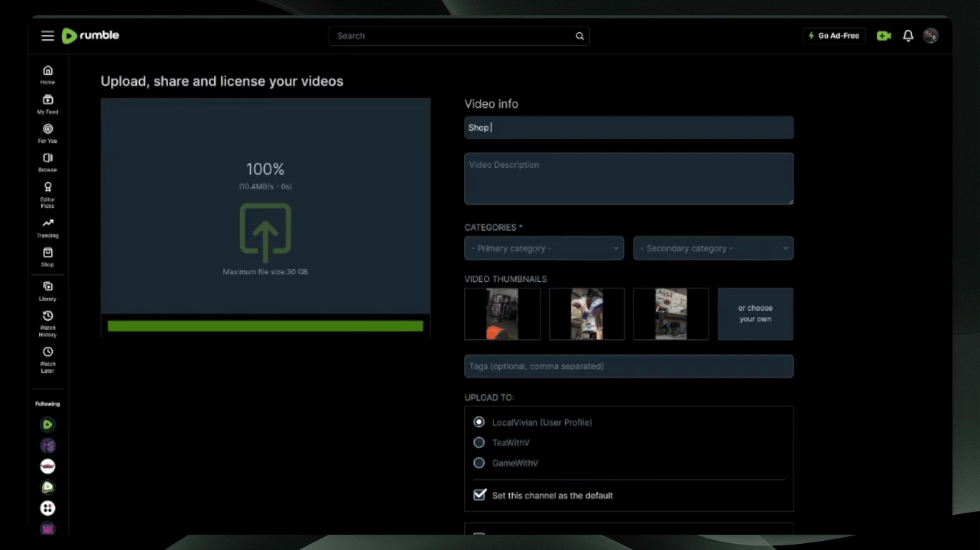
Task: Click the Rumble logo
Action: 90,35
